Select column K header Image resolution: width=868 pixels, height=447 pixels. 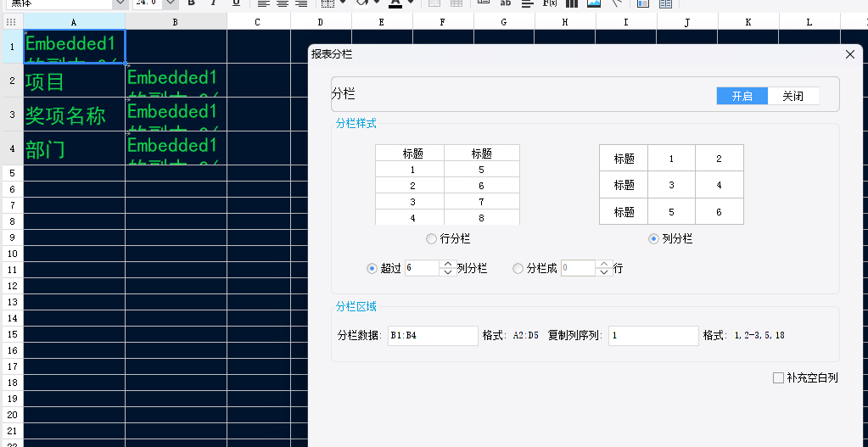pyautogui.click(x=748, y=21)
